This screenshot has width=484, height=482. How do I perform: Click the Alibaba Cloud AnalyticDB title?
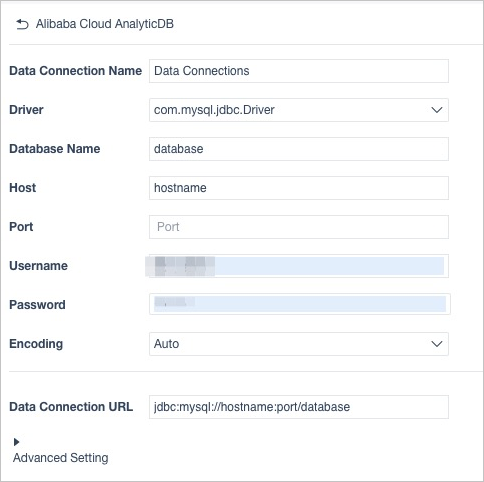[105, 24]
